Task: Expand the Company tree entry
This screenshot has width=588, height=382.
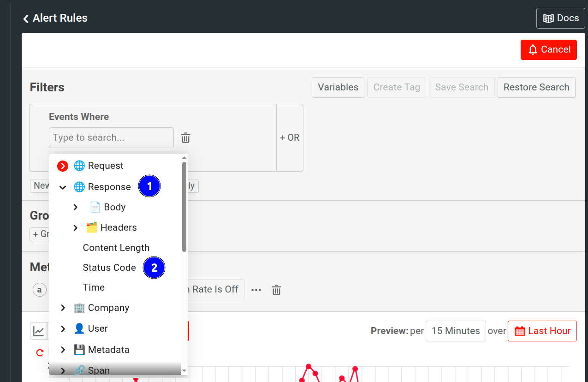Action: tap(63, 307)
